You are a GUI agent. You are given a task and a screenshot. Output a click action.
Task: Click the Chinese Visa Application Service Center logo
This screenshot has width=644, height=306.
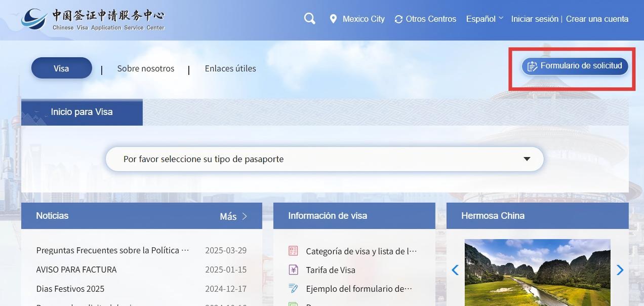pos(93,19)
